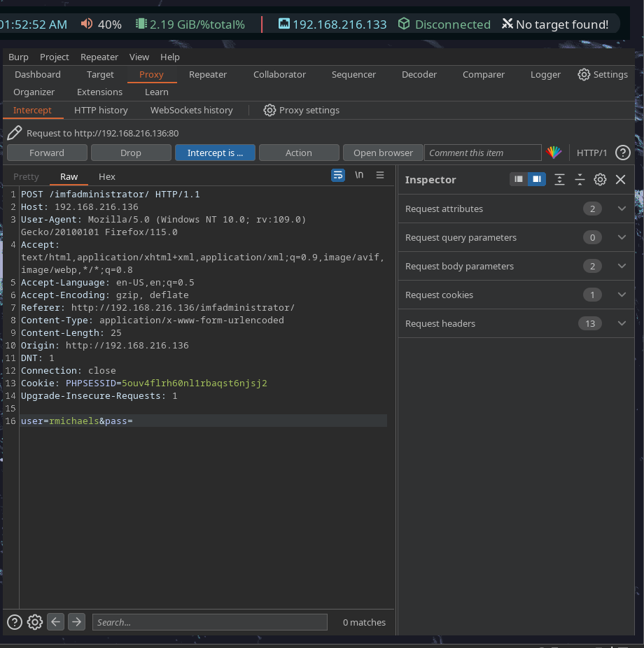644x648 pixels.
Task: Click the pencil edit icon beside request URL
Action: pyautogui.click(x=15, y=133)
